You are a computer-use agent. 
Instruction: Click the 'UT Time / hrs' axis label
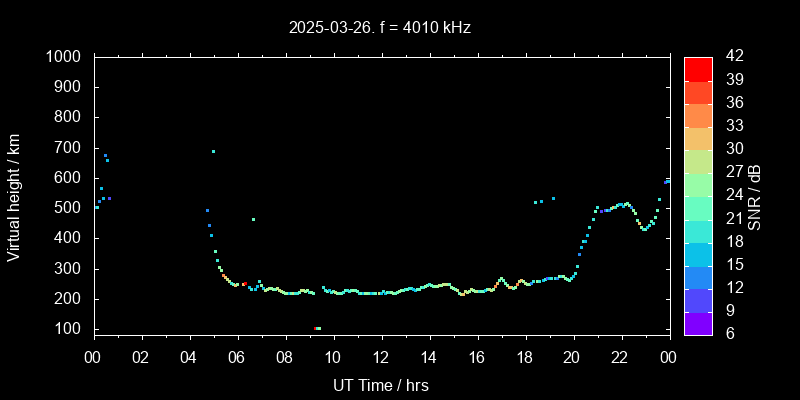coord(380,384)
